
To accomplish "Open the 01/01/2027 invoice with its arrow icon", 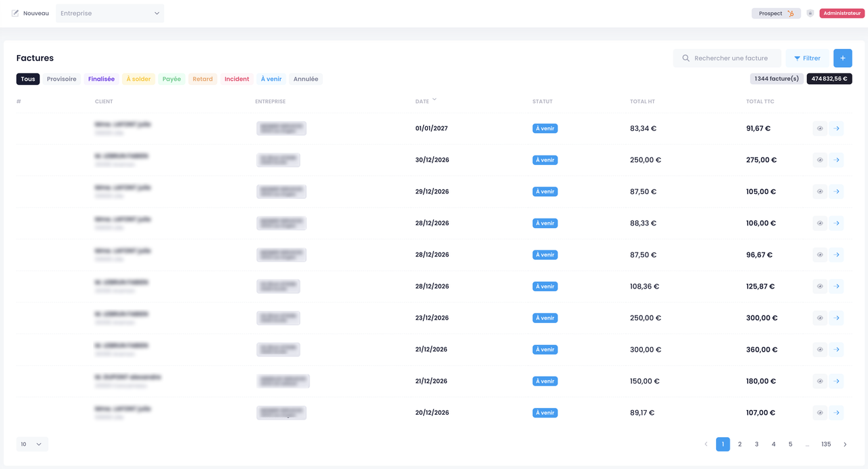I will (x=836, y=128).
